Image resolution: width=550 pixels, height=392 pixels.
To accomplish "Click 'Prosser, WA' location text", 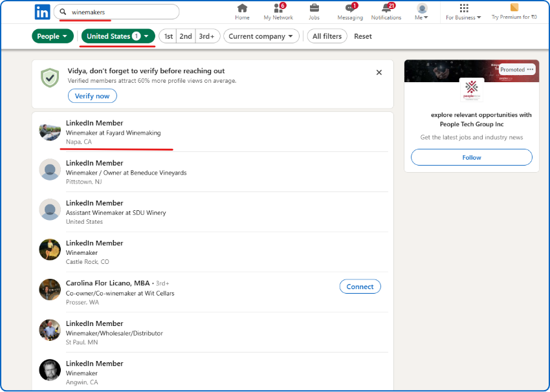I will [x=82, y=302].
